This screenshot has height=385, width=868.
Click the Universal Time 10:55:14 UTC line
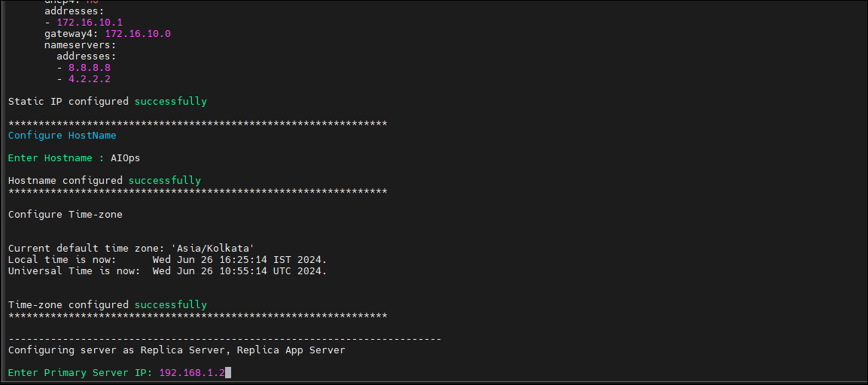coord(167,271)
